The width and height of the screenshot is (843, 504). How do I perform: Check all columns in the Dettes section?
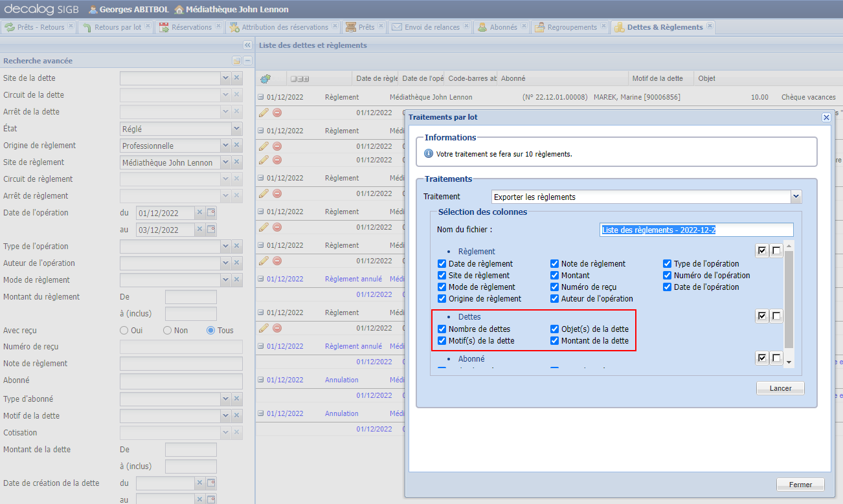tap(762, 316)
